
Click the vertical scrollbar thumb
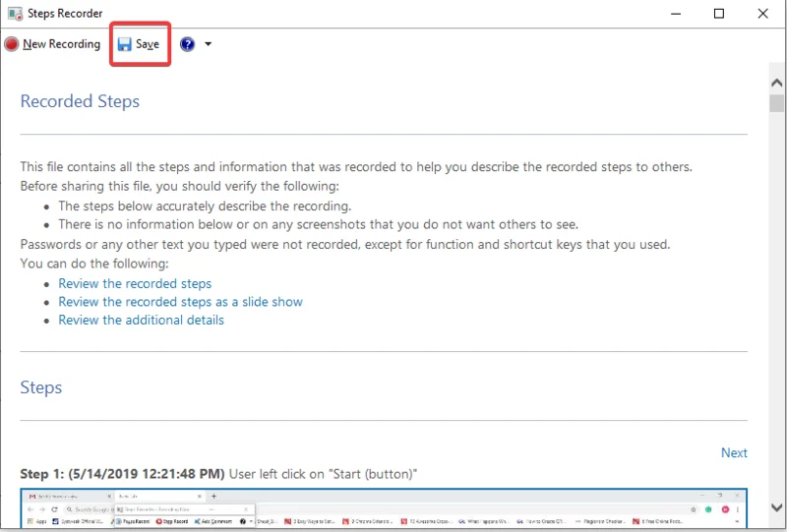tap(776, 103)
